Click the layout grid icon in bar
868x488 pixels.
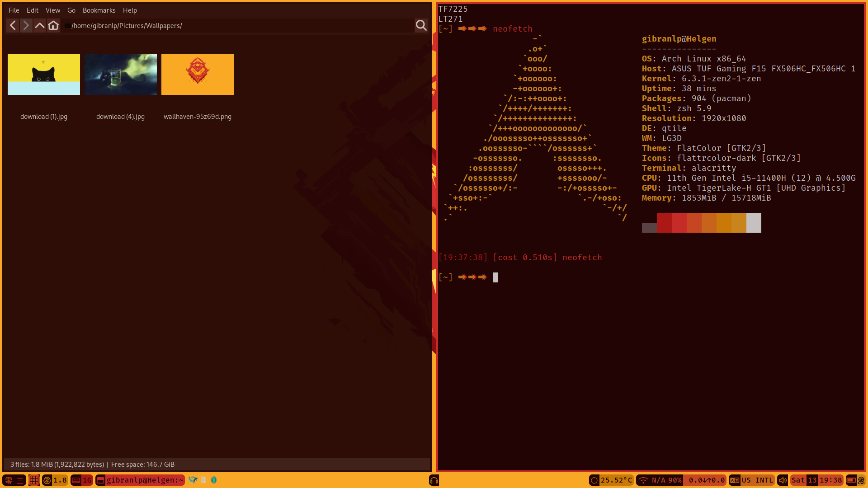tap(34, 480)
